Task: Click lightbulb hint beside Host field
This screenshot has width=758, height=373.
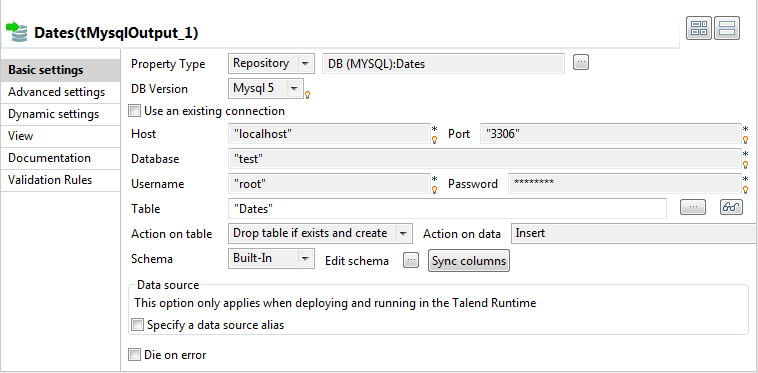Action: (x=435, y=139)
